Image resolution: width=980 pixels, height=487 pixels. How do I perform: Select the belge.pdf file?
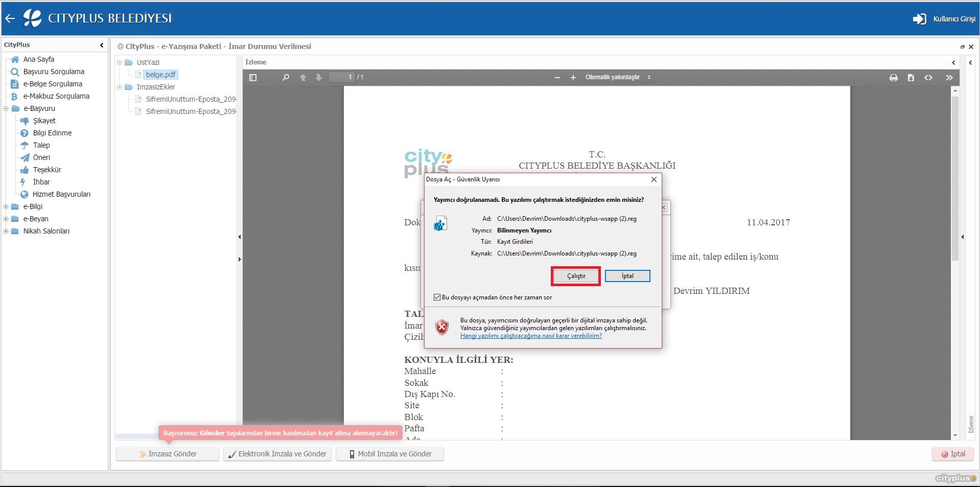160,75
